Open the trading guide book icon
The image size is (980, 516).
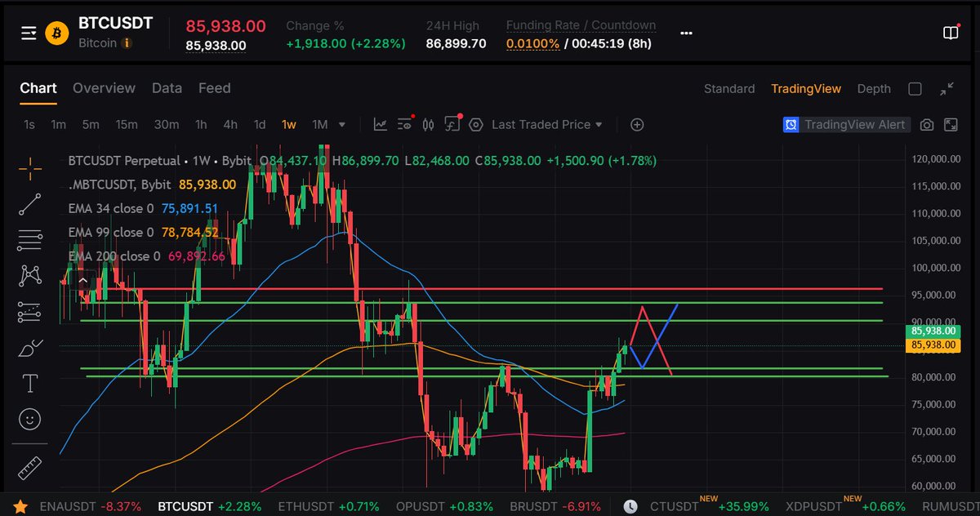pyautogui.click(x=951, y=33)
